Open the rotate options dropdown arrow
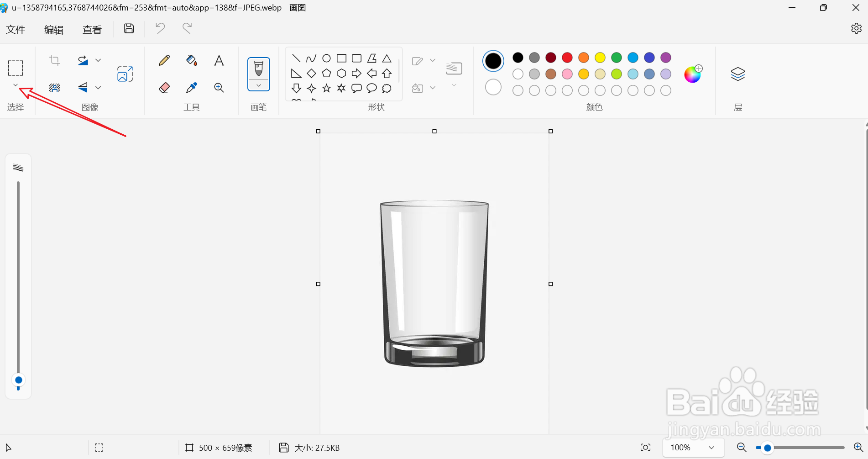 [98, 60]
